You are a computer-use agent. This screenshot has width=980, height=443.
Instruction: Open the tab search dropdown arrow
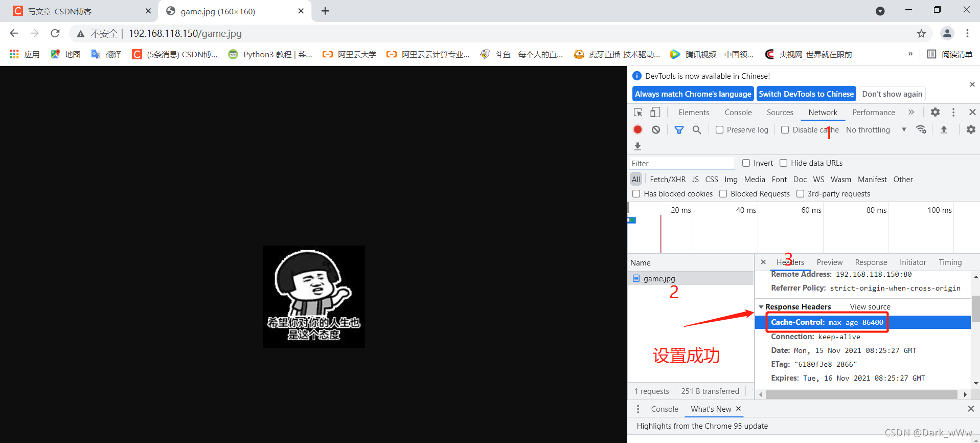tap(880, 11)
